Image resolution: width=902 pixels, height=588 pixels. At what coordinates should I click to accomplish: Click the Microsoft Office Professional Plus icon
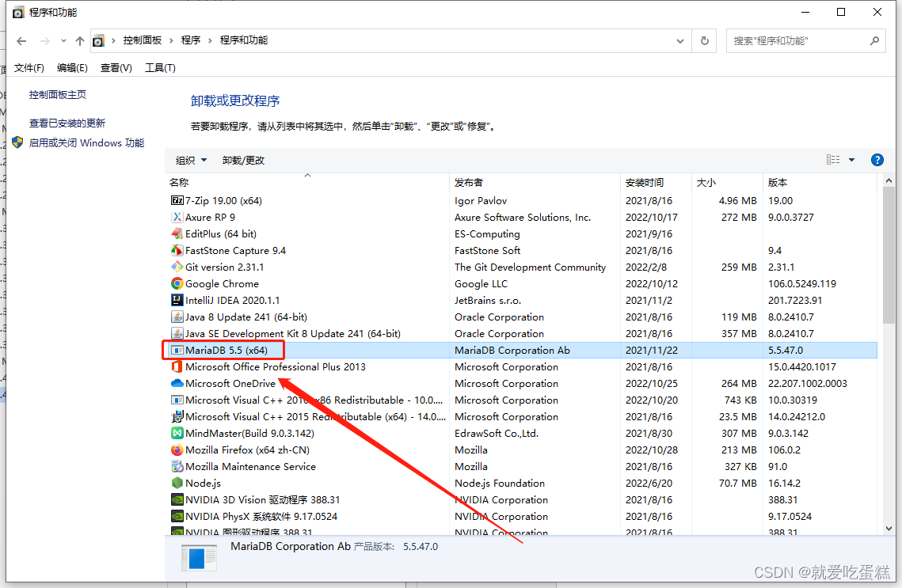[x=177, y=366]
